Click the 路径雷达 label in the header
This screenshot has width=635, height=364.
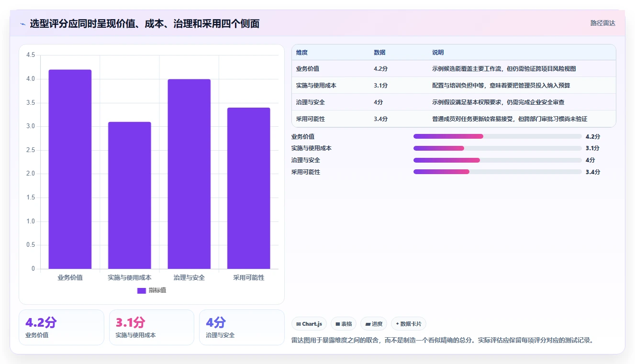click(x=603, y=23)
